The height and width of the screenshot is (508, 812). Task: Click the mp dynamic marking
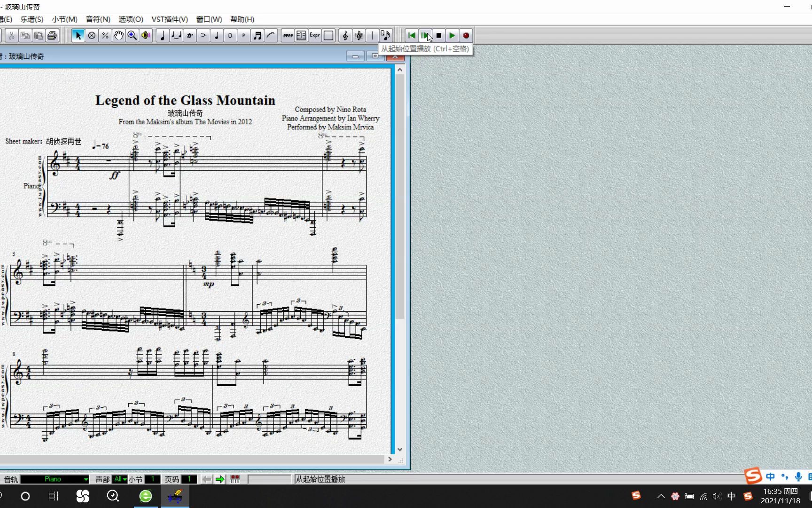(209, 284)
